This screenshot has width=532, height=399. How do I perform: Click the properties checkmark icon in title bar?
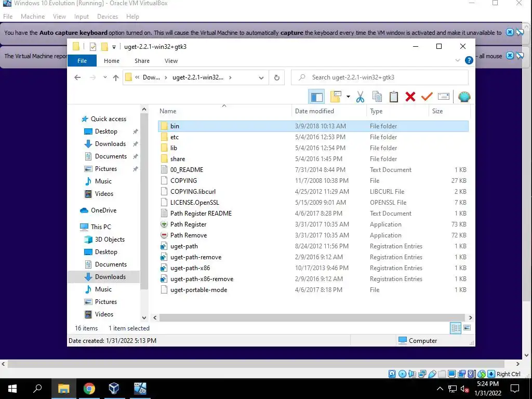pos(92,47)
